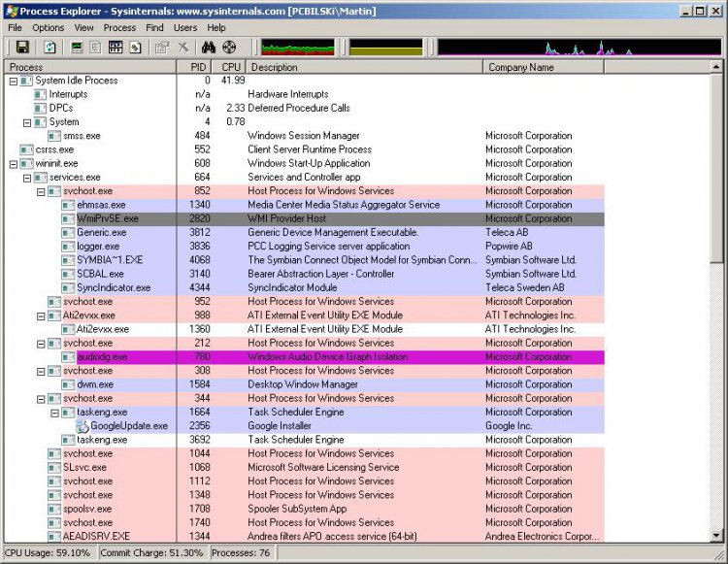Click the 'Processes: 76' status text
This screenshot has width=728, height=564.
(241, 553)
